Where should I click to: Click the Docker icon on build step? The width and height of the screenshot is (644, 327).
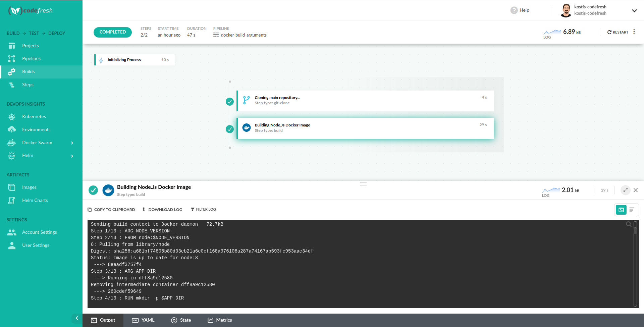tap(247, 128)
